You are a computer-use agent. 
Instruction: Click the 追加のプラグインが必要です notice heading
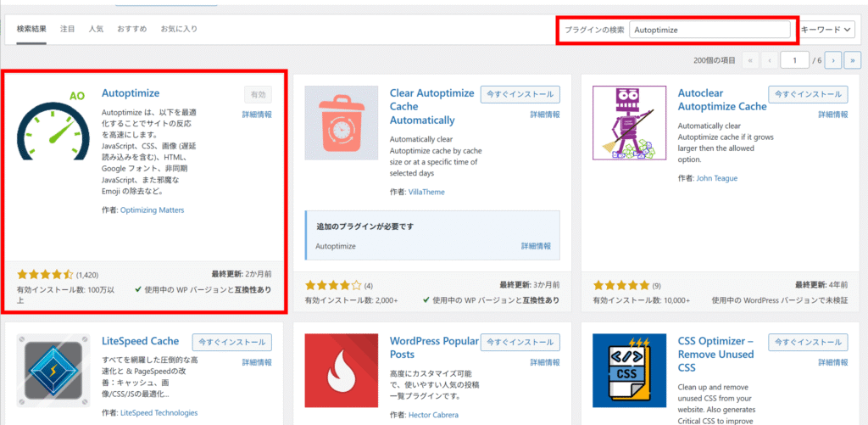pyautogui.click(x=365, y=226)
